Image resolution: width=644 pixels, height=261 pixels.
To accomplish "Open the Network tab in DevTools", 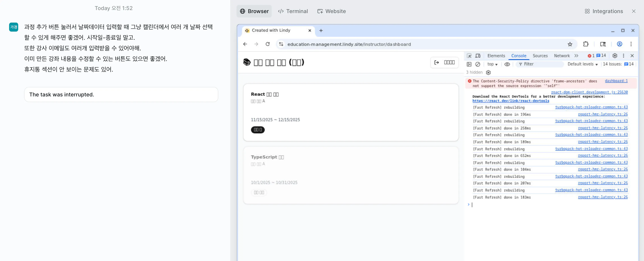I will point(562,56).
